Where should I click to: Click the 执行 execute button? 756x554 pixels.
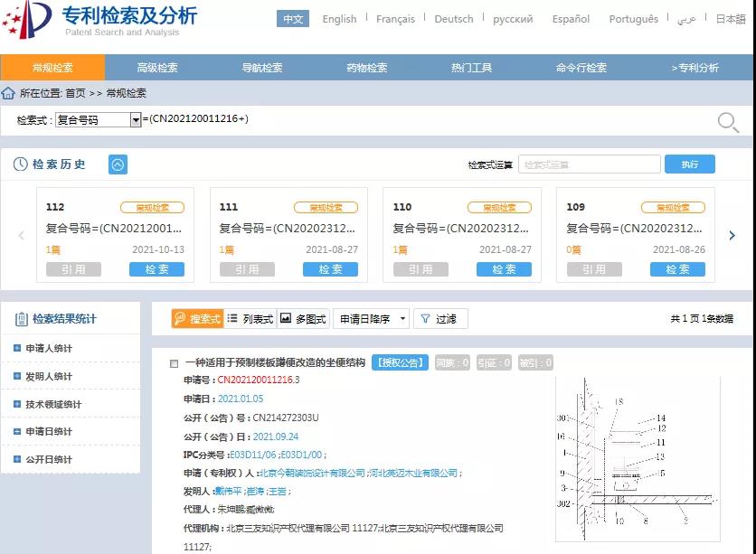[689, 164]
